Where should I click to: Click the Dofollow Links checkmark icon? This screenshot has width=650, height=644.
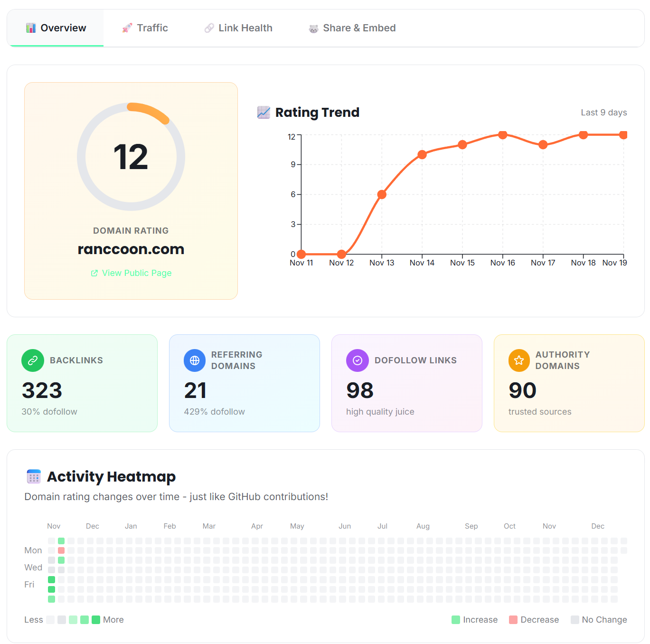tap(357, 360)
